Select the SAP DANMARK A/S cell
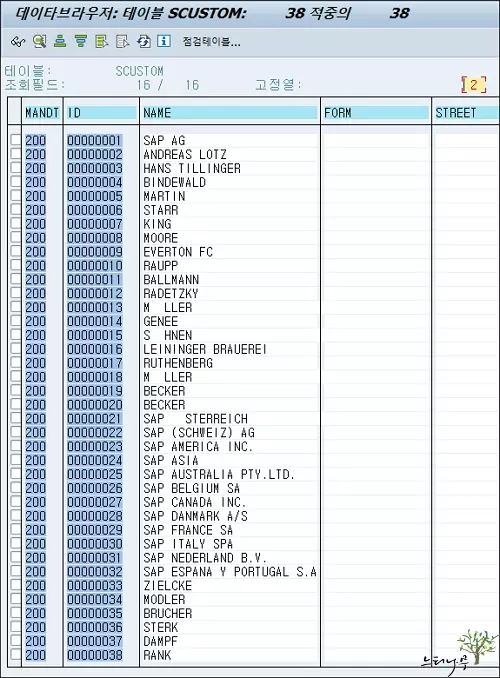Viewport: 500px width, 678px height. (x=196, y=516)
